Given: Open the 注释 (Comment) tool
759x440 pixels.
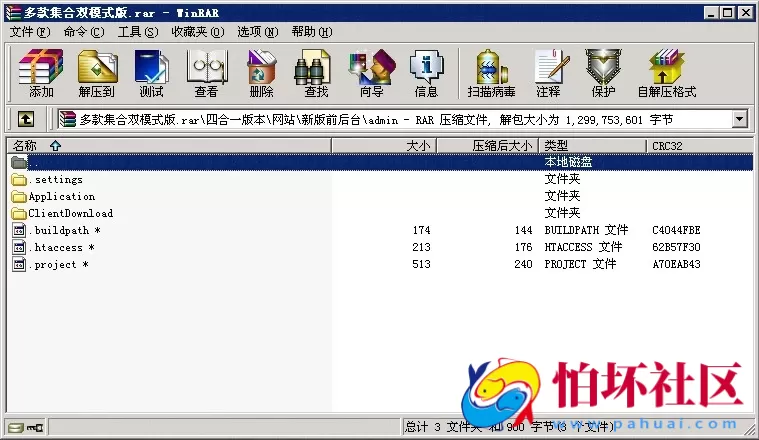Looking at the screenshot, I should [551, 67].
